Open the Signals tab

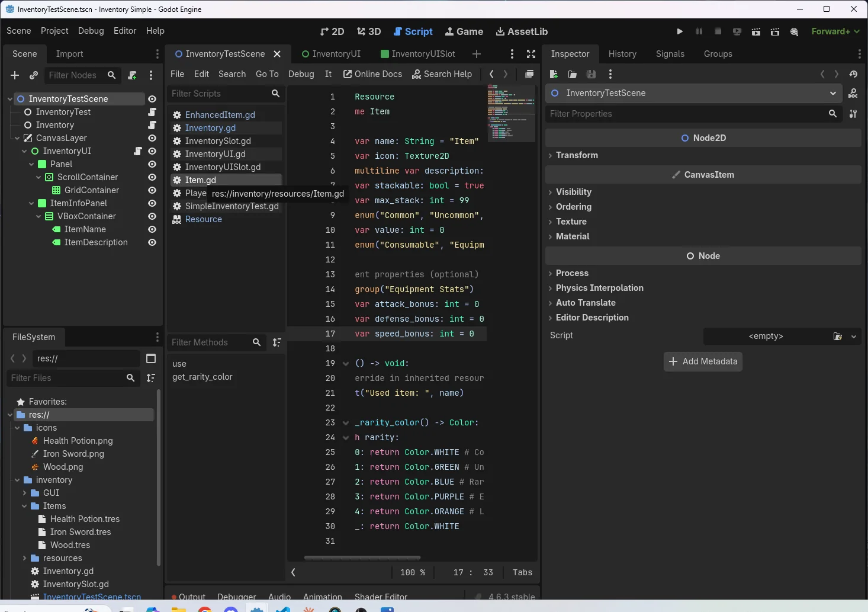[x=670, y=54]
